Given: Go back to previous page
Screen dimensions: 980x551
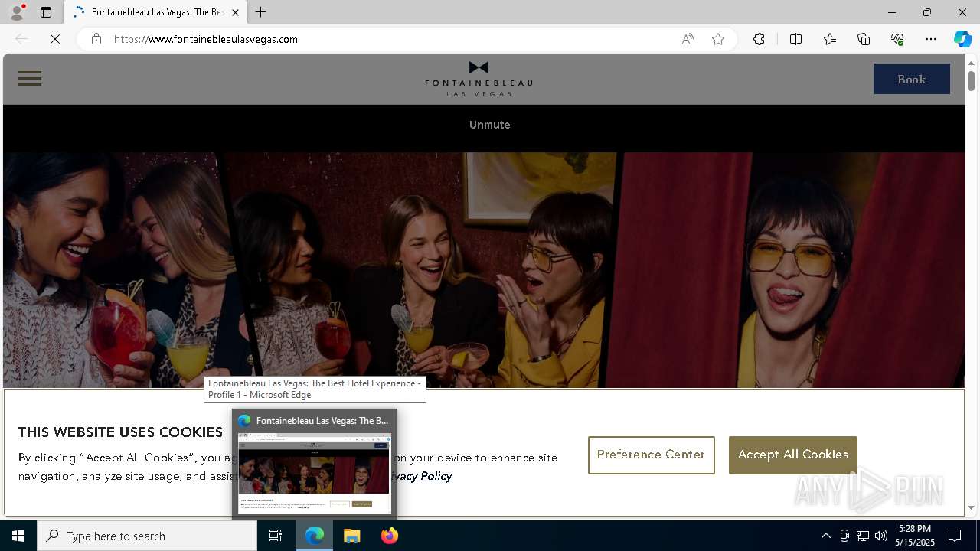Looking at the screenshot, I should 21,39.
